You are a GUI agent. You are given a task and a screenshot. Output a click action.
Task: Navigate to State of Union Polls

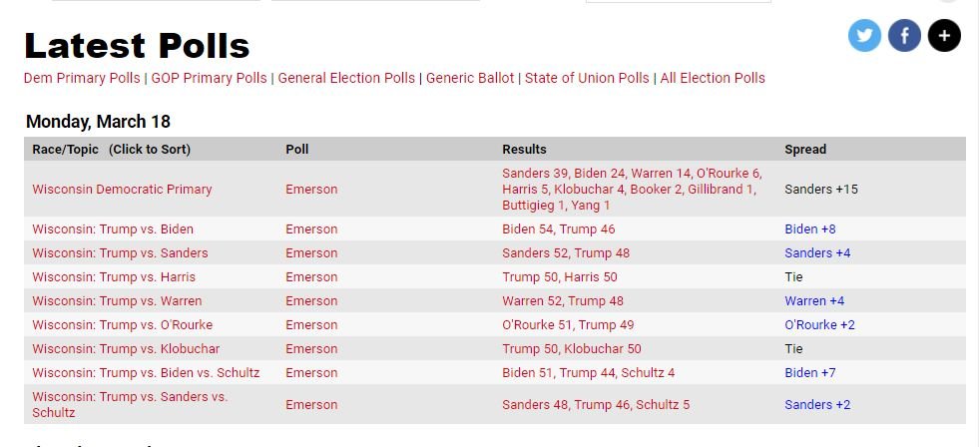pyautogui.click(x=587, y=78)
